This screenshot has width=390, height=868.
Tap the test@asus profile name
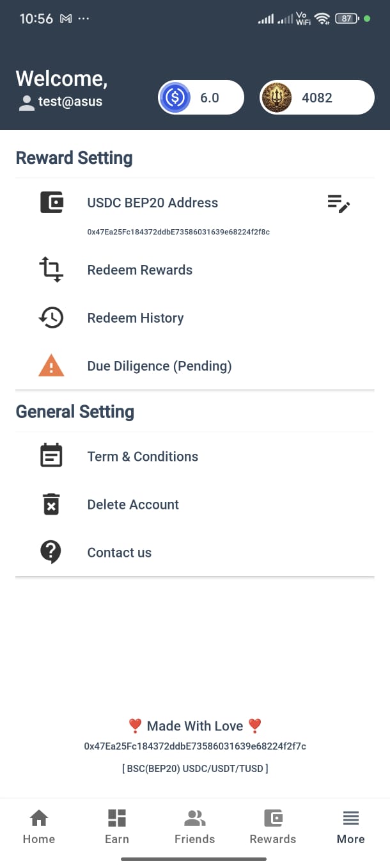pyautogui.click(x=70, y=102)
